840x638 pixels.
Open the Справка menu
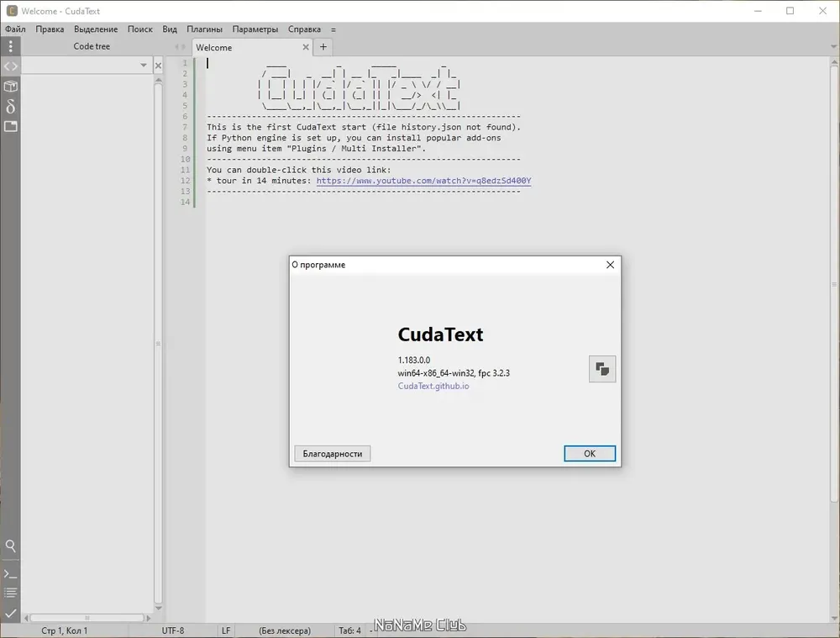pyautogui.click(x=304, y=29)
